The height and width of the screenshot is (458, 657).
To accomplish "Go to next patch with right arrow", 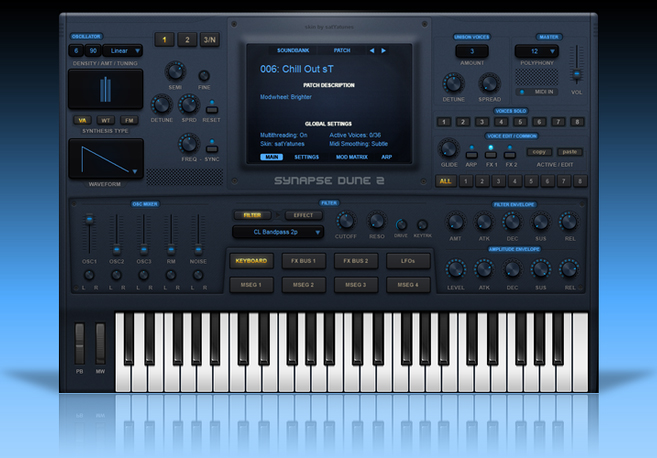I will (x=383, y=51).
